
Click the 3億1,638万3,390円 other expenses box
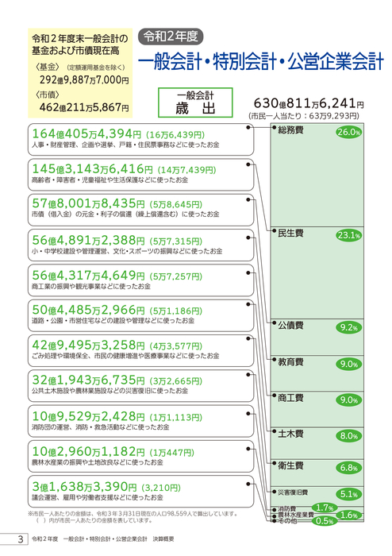(x=141, y=492)
